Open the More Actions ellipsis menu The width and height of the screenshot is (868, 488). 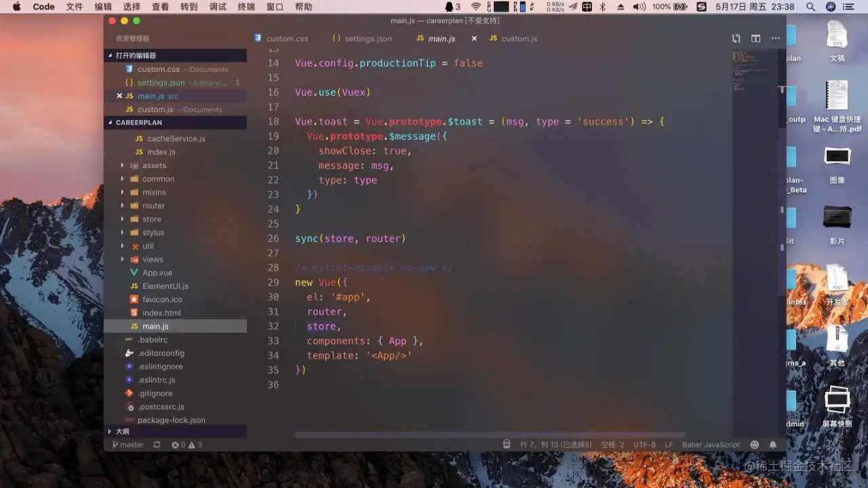(776, 39)
